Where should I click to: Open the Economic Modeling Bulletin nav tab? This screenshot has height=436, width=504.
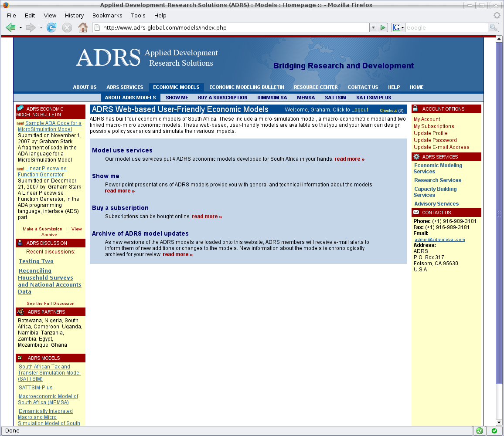246,87
